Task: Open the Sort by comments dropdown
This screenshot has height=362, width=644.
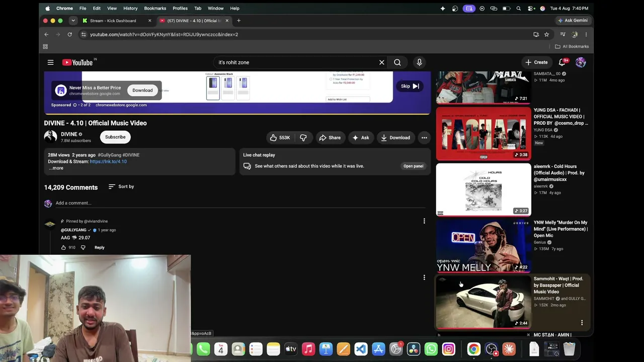Action: 121,187
